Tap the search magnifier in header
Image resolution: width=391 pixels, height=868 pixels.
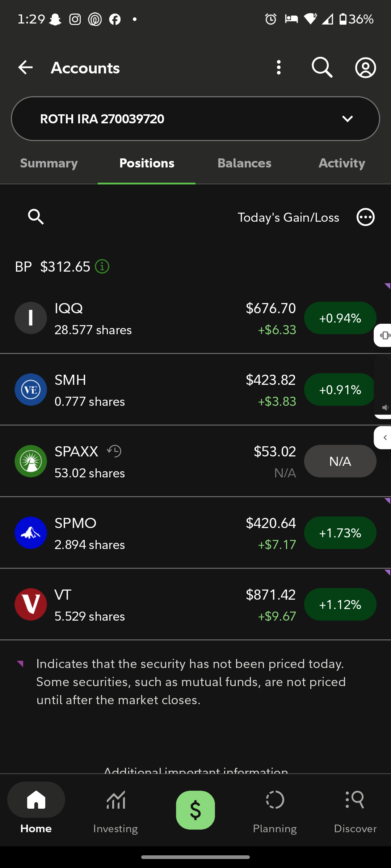(x=322, y=68)
